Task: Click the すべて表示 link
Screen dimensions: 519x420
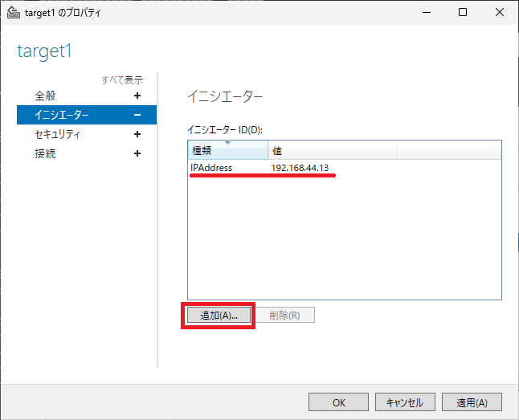Action: click(x=122, y=80)
